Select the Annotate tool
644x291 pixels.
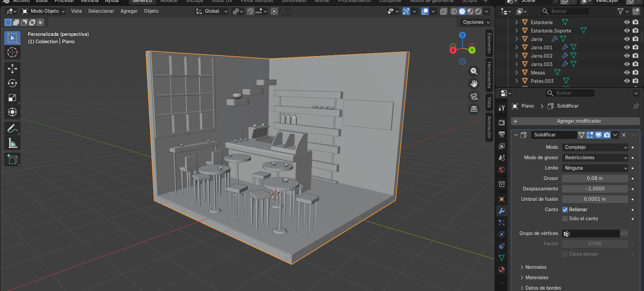pyautogui.click(x=12, y=128)
